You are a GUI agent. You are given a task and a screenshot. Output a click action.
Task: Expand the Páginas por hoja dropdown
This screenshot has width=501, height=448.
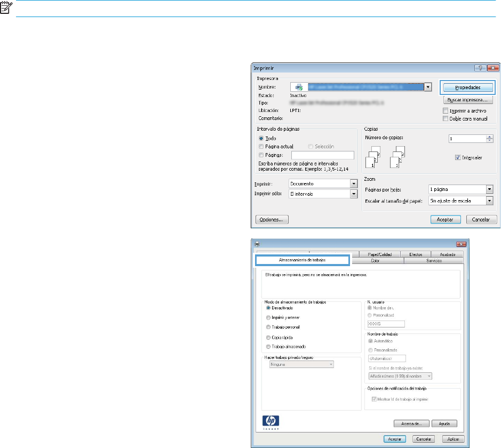tap(489, 189)
